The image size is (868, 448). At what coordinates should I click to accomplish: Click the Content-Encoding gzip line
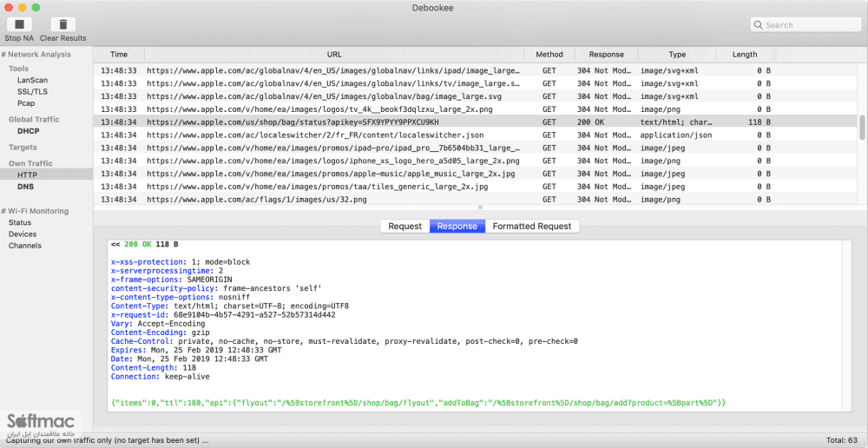click(x=161, y=333)
